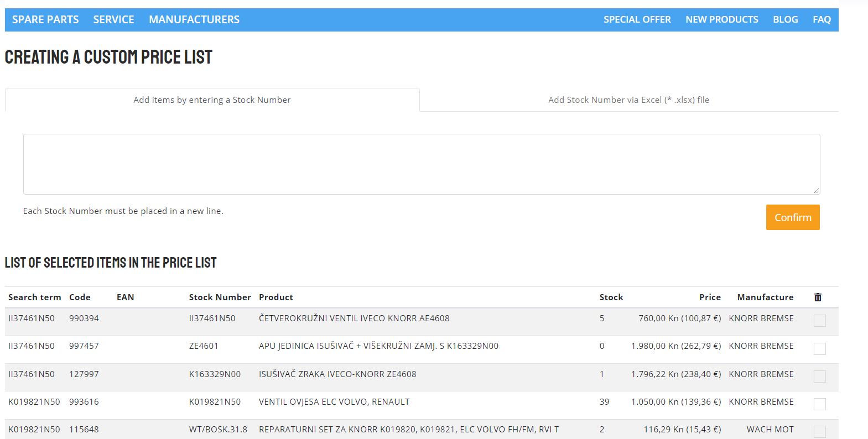Click the stock value 5 in the first row
868x439 pixels.
pos(602,318)
